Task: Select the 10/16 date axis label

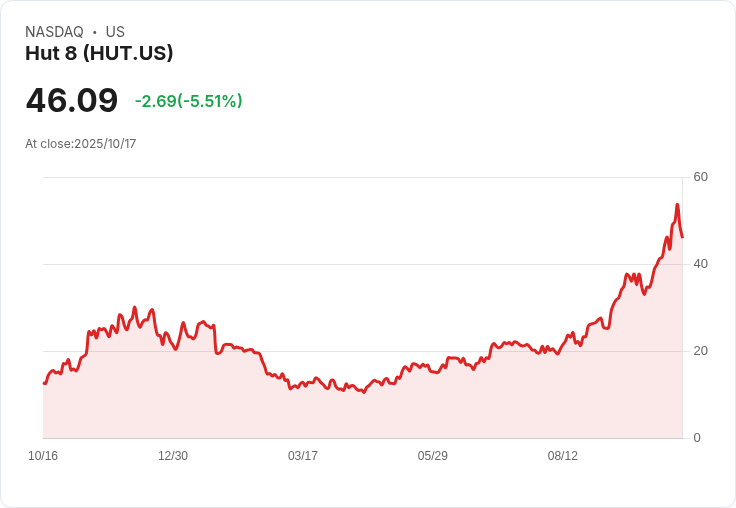Action: (43, 456)
